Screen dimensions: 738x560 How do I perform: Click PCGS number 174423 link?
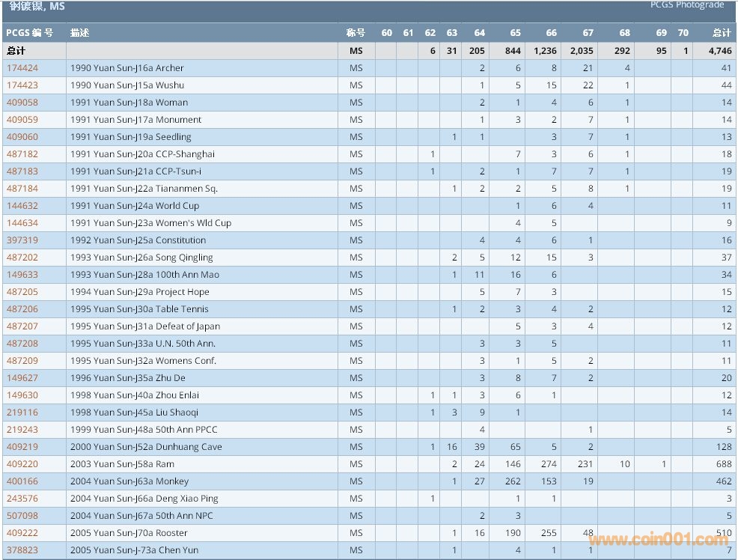point(22,85)
